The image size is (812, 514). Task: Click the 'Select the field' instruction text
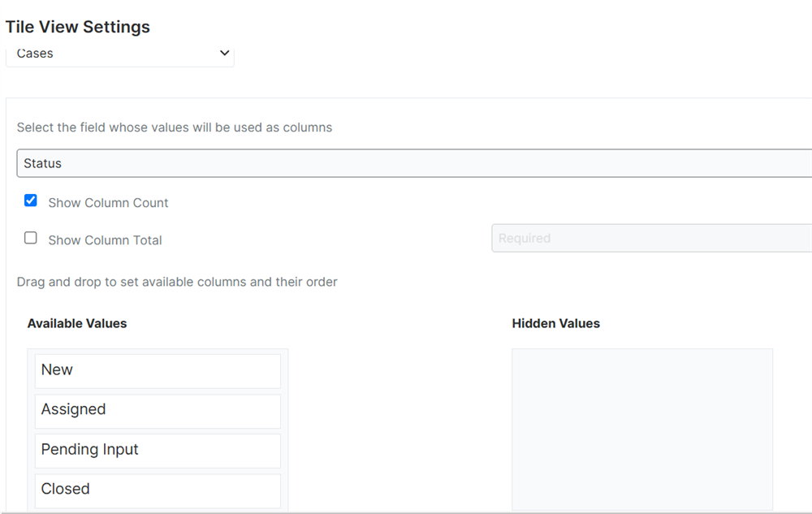(175, 127)
